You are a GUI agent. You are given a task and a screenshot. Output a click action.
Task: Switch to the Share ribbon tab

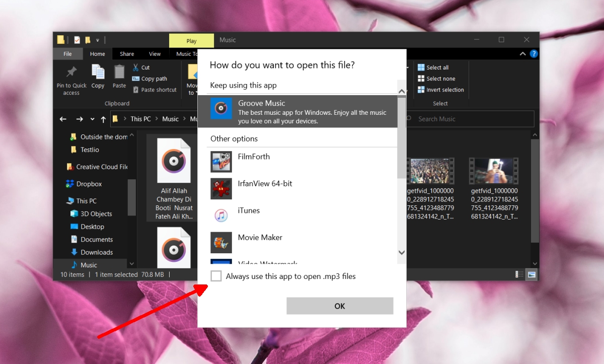[x=126, y=53]
